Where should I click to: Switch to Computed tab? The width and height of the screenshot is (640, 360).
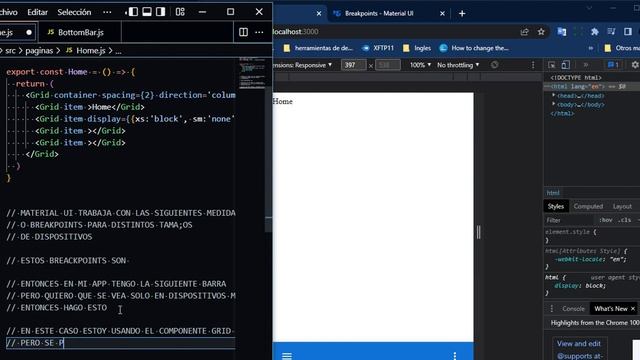point(588,207)
